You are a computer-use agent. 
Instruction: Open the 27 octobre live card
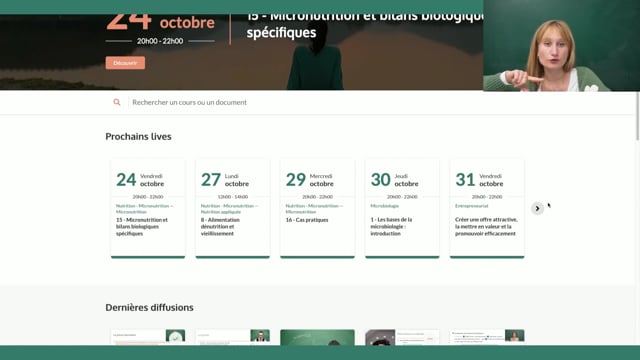(x=233, y=209)
